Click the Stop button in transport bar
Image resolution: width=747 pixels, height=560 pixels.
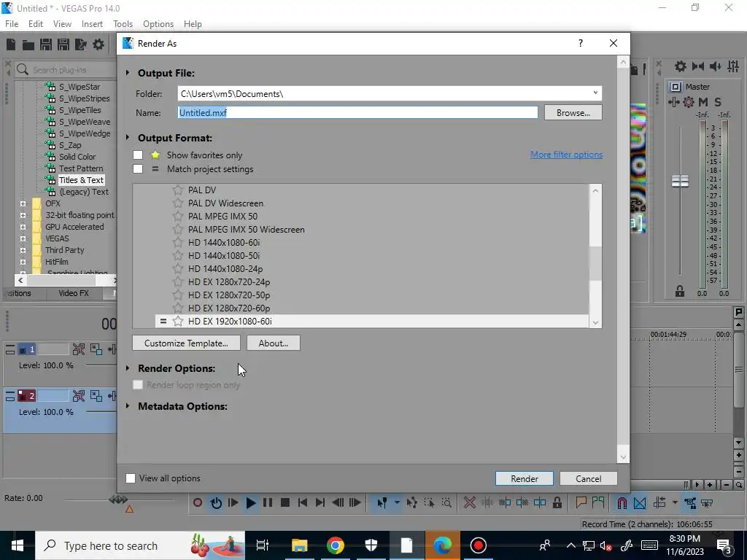(x=285, y=502)
